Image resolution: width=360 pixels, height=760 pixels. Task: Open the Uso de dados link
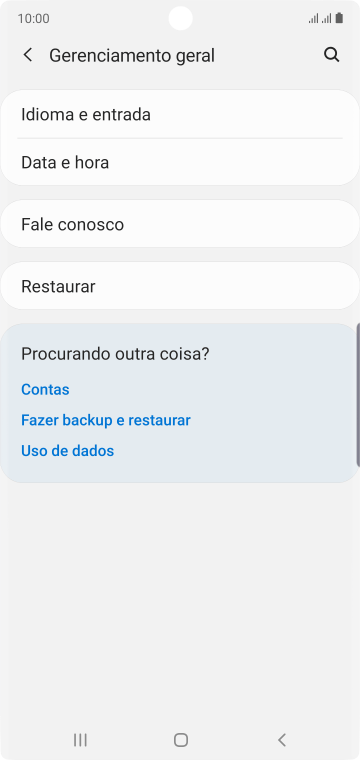[67, 451]
